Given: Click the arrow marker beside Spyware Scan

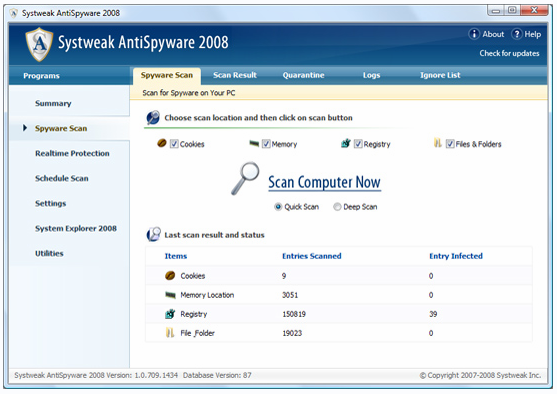Looking at the screenshot, I should [x=25, y=128].
